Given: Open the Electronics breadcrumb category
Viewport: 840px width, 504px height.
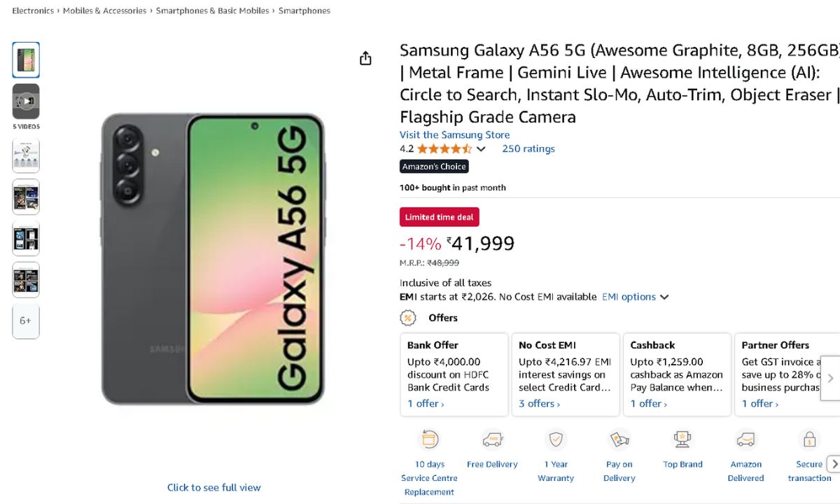Looking at the screenshot, I should [33, 10].
